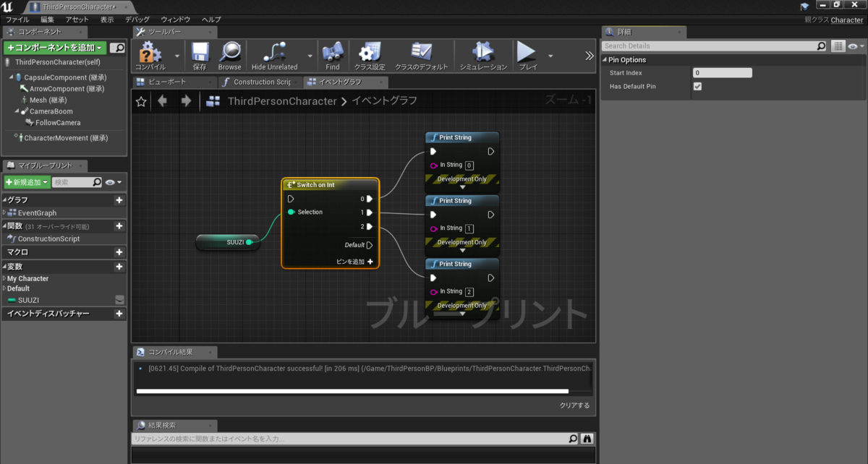
Task: Go back in graph navigation history
Action: coord(162,101)
